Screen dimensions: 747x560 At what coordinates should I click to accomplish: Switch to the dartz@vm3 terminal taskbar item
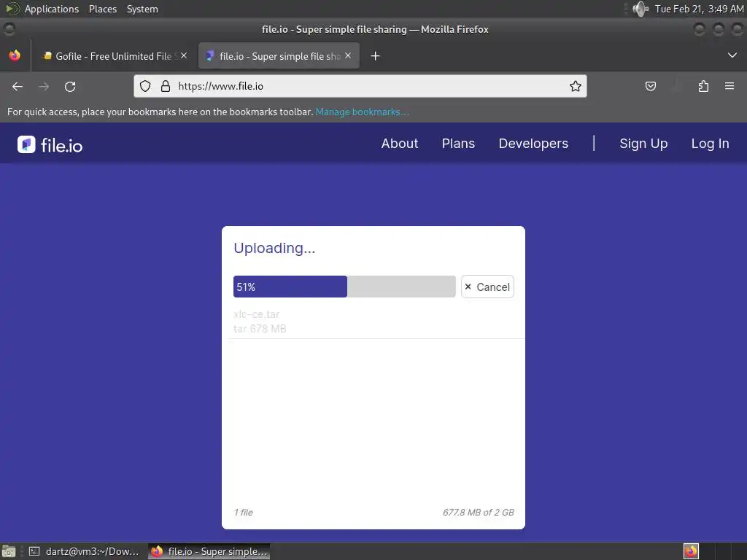pyautogui.click(x=84, y=551)
